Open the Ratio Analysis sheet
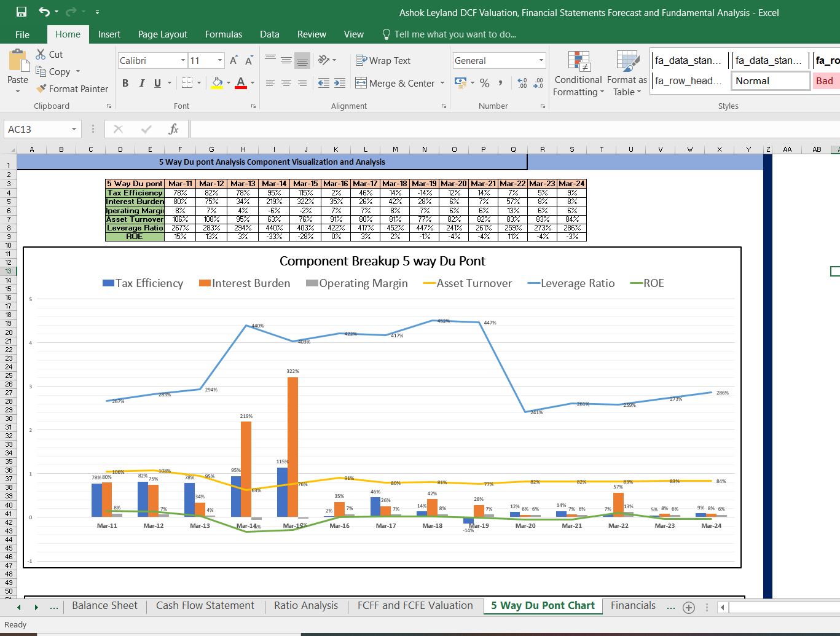Screen dimensions: 840x636 tap(306, 605)
